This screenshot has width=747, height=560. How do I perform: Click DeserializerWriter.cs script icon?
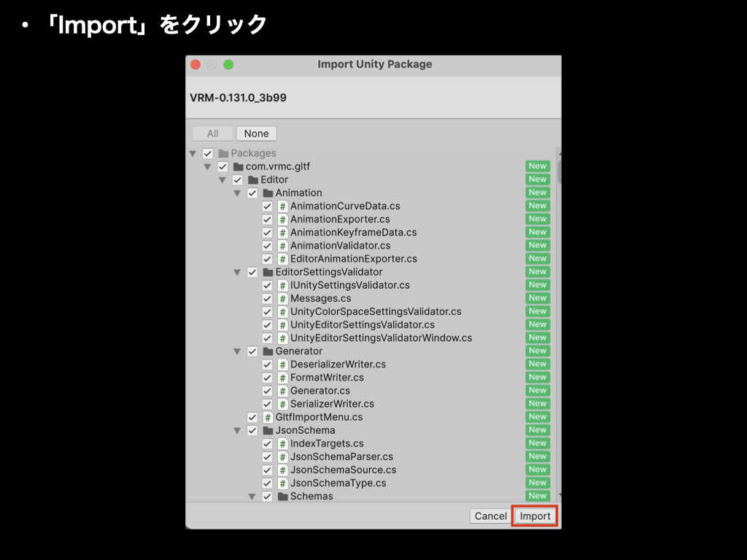click(x=282, y=365)
